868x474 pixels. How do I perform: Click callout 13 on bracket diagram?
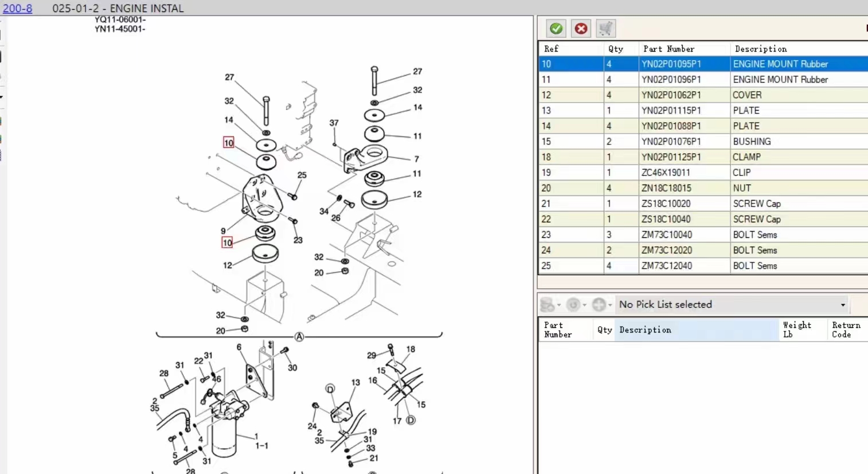pyautogui.click(x=355, y=382)
